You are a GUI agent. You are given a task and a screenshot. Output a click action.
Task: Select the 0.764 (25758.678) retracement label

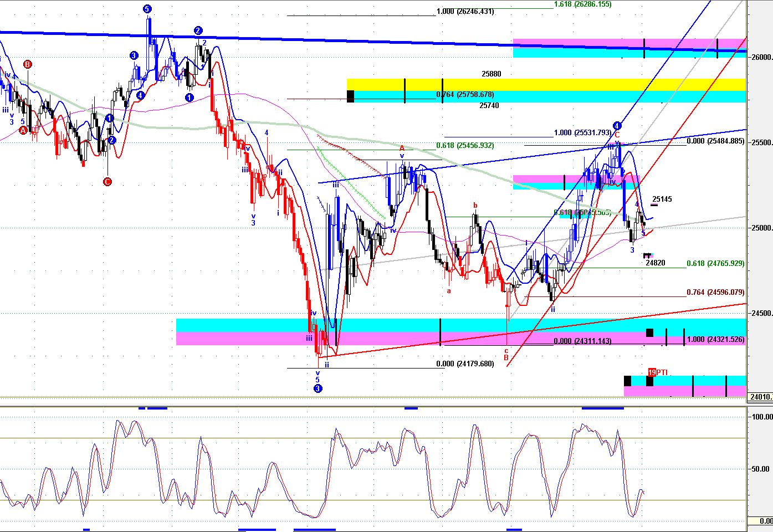coord(465,95)
